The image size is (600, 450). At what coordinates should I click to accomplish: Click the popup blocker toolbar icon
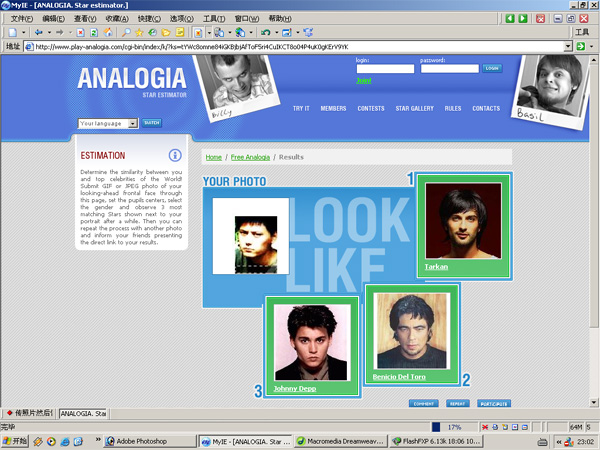(198, 33)
